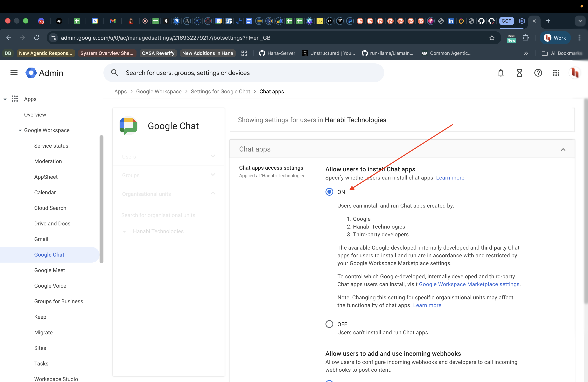Expand the Groups section
Viewport: 588px width, 382px height.
click(x=213, y=175)
